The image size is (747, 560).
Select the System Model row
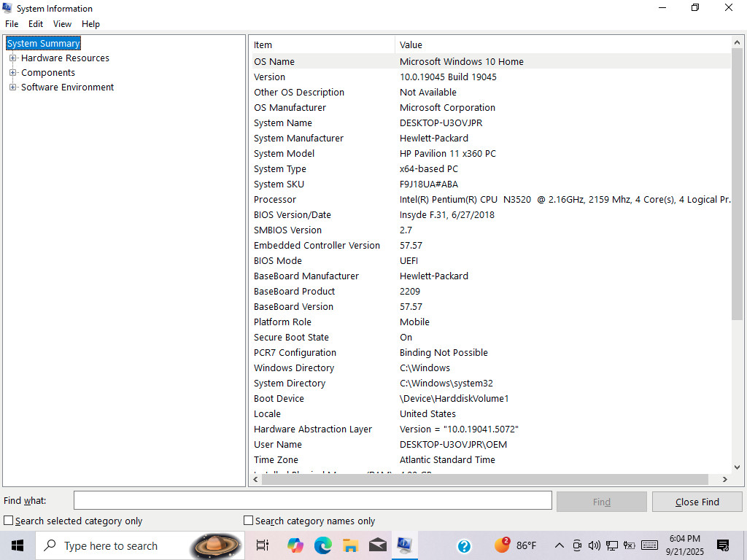pos(491,153)
